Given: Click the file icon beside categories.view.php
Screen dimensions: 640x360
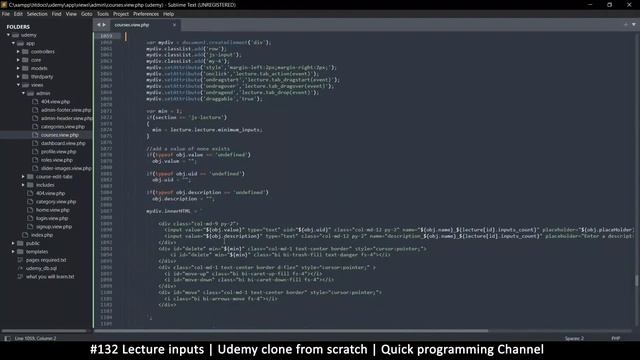Looking at the screenshot, I should [35, 127].
